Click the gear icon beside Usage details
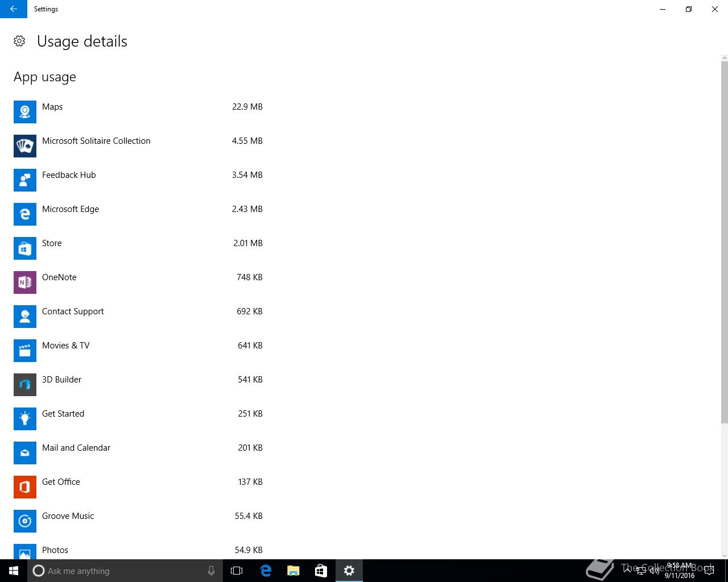Image resolution: width=728 pixels, height=582 pixels. coord(19,41)
